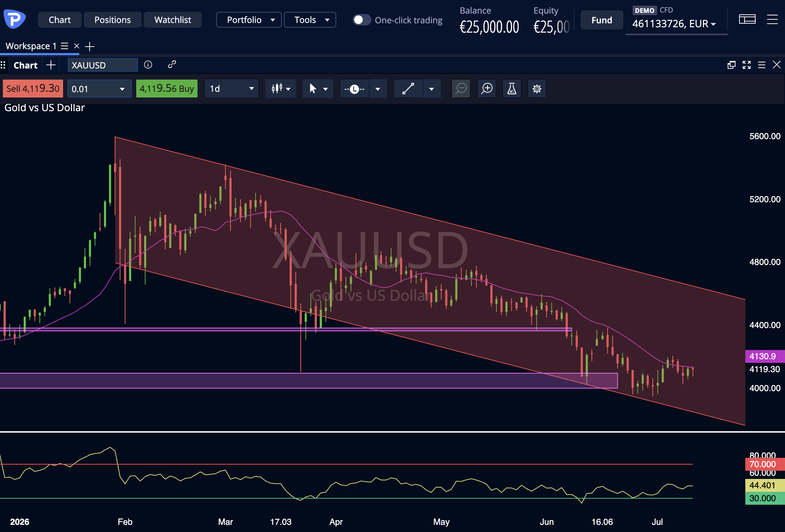
Task: Zoom out of the chart
Action: pyautogui.click(x=461, y=89)
